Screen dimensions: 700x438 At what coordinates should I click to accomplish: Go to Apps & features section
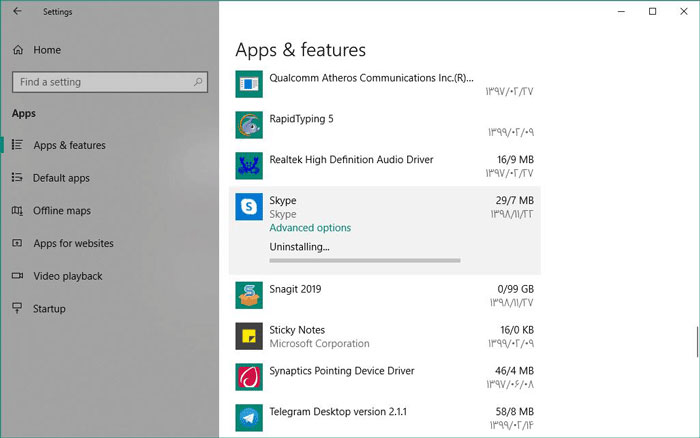click(x=70, y=145)
